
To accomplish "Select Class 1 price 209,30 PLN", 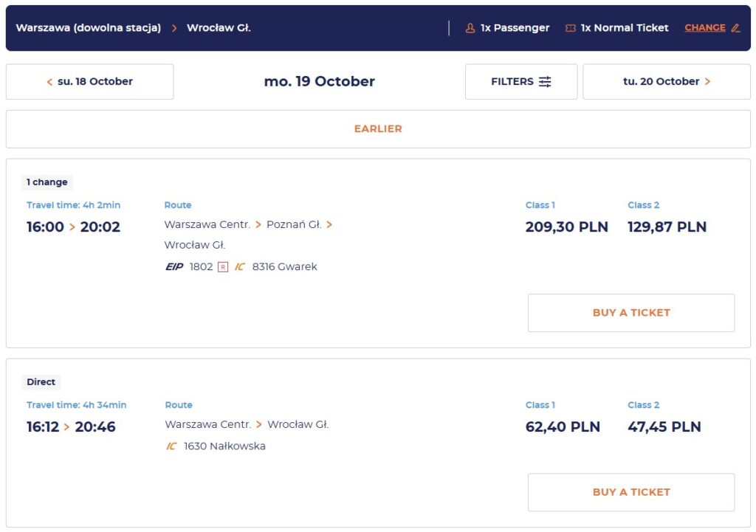I will coord(566,227).
